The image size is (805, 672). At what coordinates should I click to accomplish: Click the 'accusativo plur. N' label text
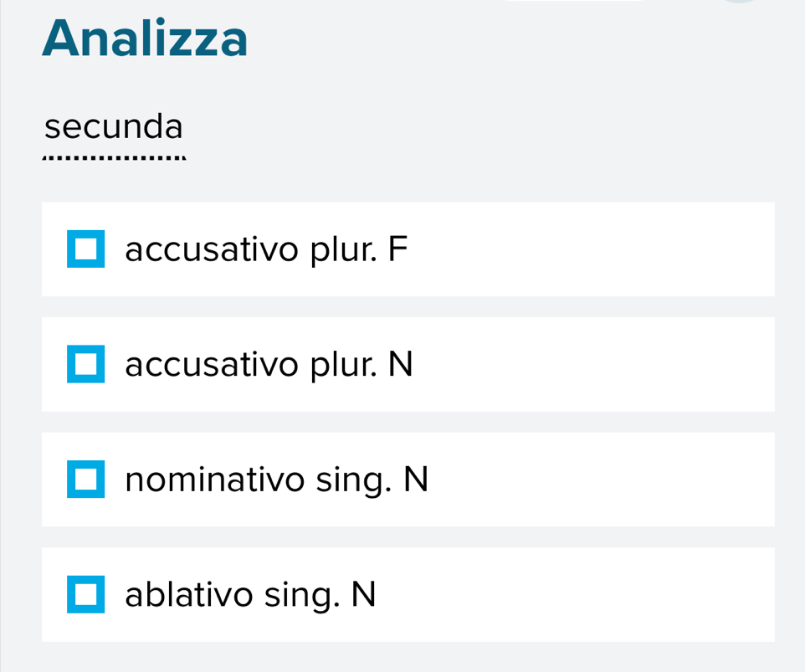(269, 365)
